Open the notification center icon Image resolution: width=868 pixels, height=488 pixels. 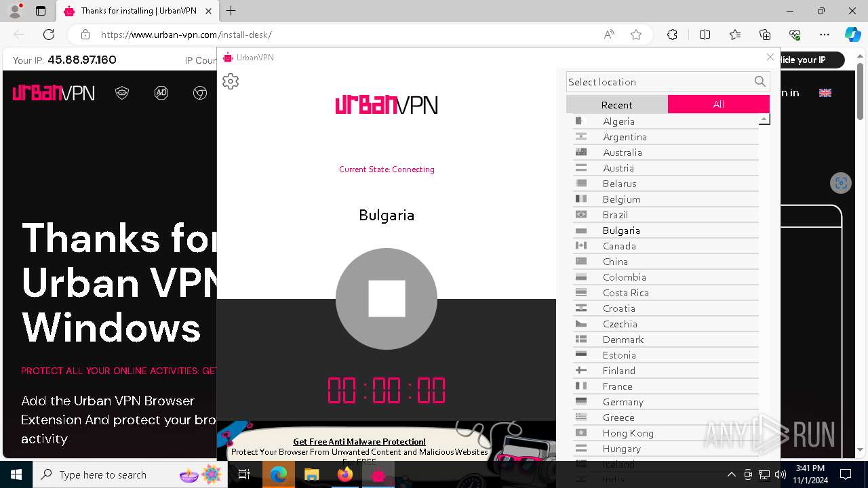coord(846,474)
